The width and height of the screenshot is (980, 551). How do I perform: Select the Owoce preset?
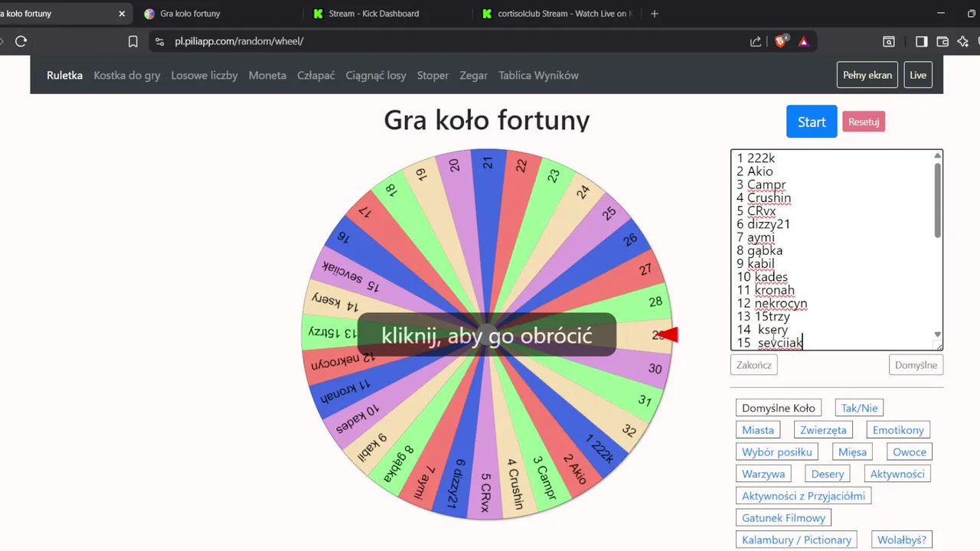point(909,452)
